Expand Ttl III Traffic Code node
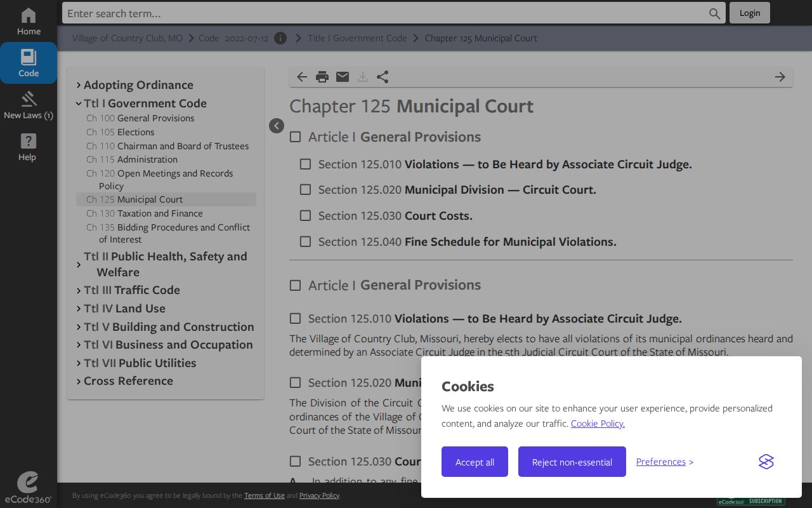The image size is (812, 508). pyautogui.click(x=79, y=290)
